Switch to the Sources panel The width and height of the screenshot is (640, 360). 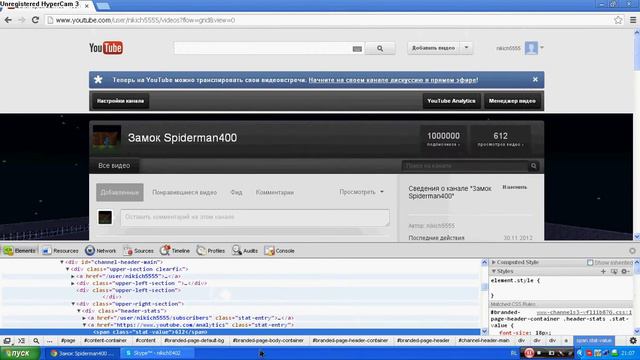coord(138,251)
